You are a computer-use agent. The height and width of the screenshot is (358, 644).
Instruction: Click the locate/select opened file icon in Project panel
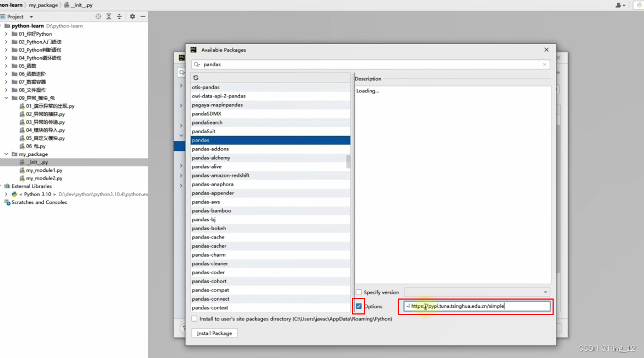98,17
